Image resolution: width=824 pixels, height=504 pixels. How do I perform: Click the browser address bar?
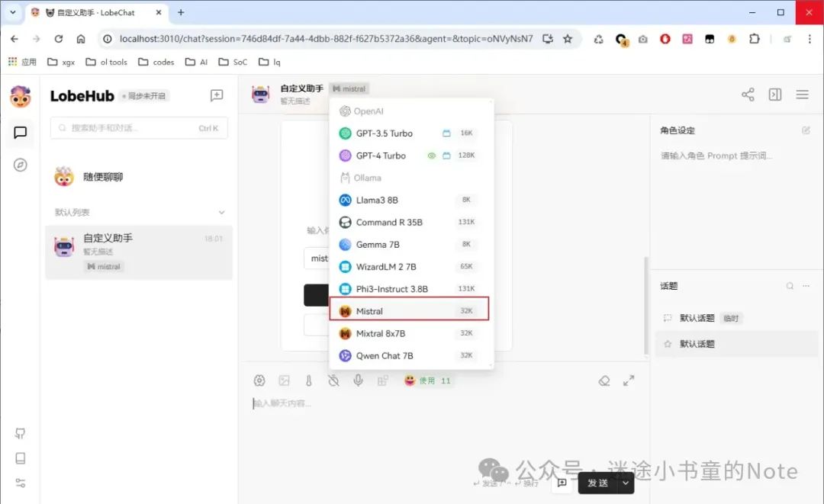[x=326, y=39]
